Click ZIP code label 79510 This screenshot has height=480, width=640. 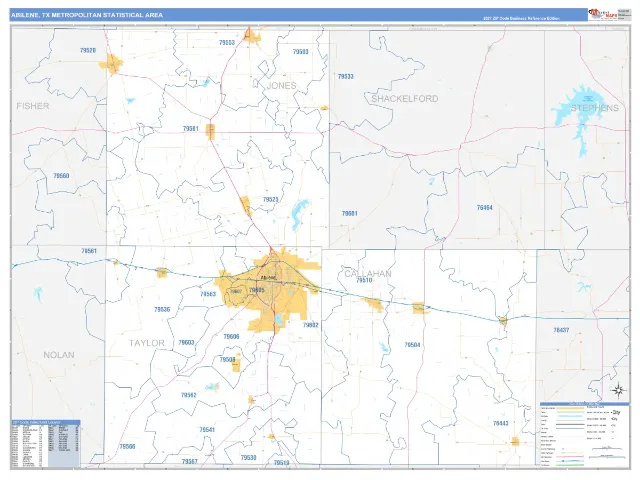click(364, 280)
